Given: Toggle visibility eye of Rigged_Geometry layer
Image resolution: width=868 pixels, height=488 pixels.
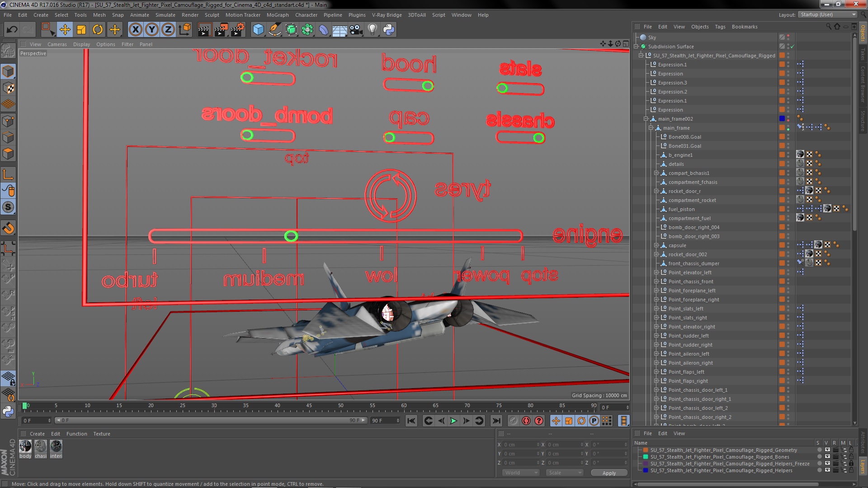Looking at the screenshot, I should tap(827, 450).
